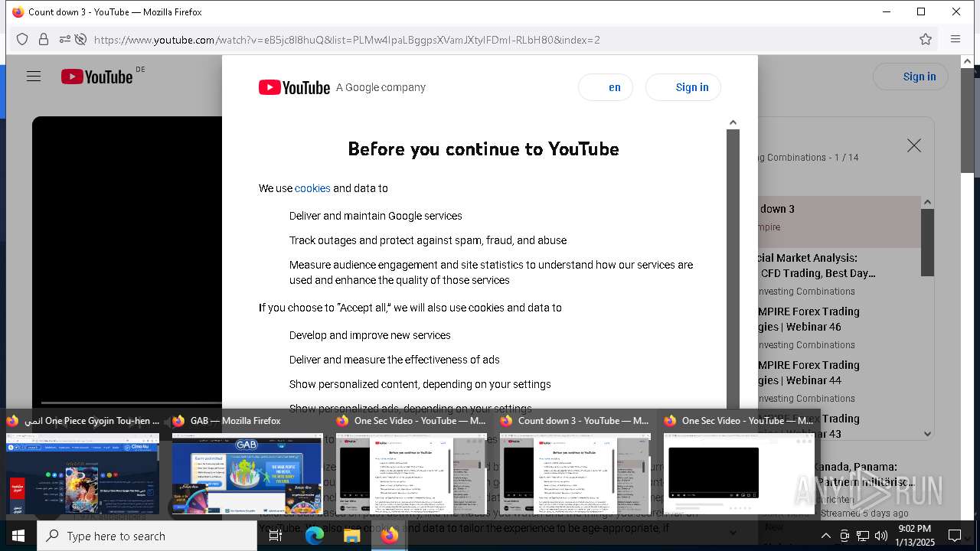
Task: Click 'Before you continue to YouTube' heading
Action: point(483,148)
